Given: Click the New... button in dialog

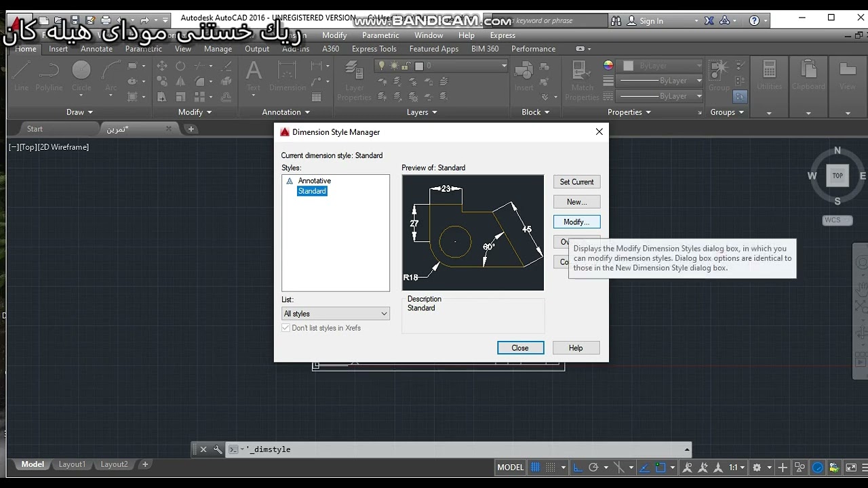Looking at the screenshot, I should tap(576, 201).
